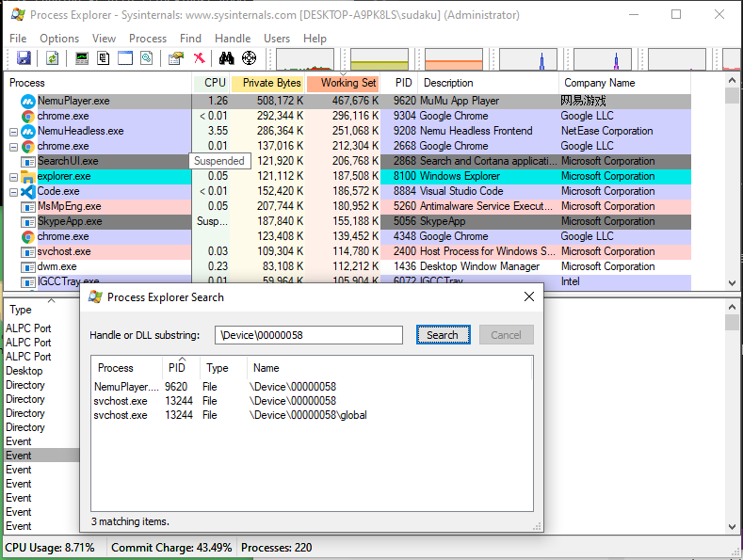Click the red X Kill Process icon
Viewport: 743px width, 560px height.
199,58
